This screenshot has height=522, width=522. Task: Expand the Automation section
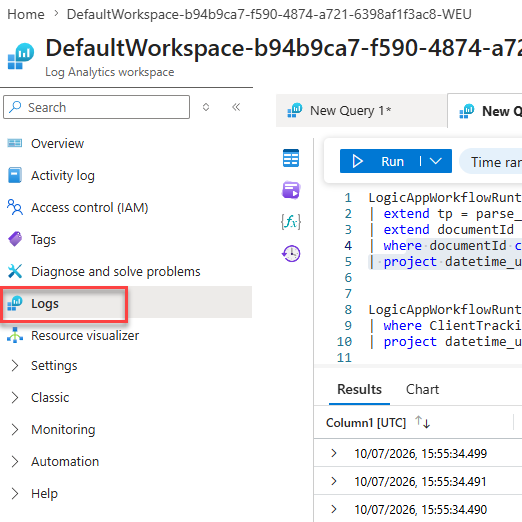click(15, 461)
